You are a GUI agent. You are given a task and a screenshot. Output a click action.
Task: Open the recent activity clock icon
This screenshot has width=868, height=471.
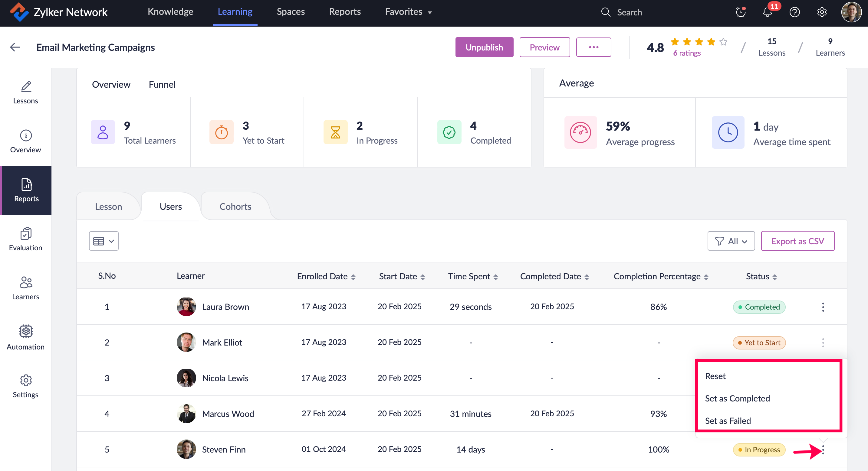[x=740, y=12]
